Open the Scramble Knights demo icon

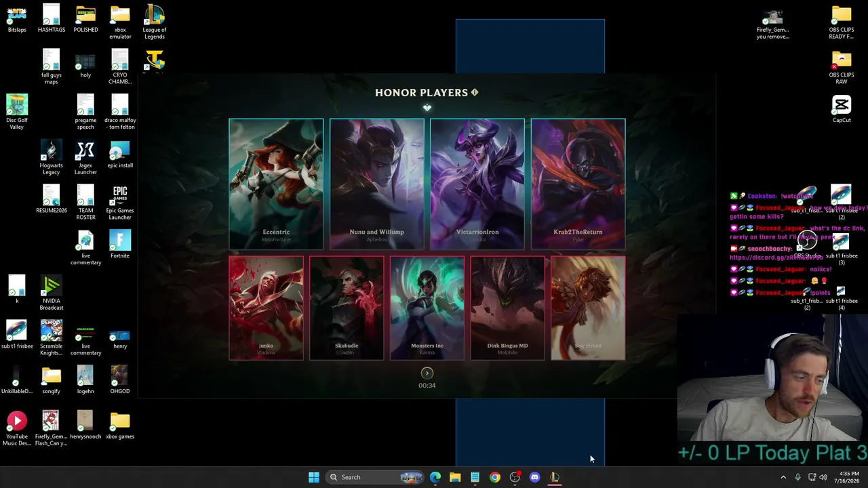[52, 338]
